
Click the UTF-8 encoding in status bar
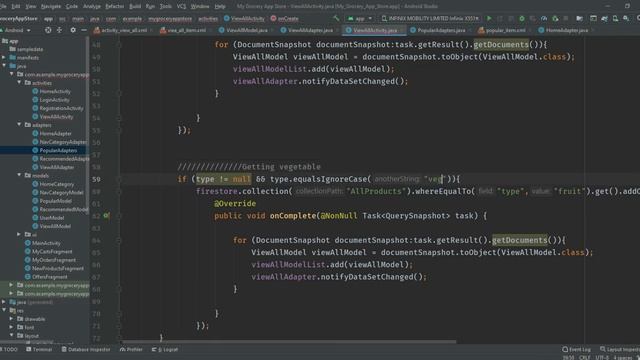click(602, 358)
